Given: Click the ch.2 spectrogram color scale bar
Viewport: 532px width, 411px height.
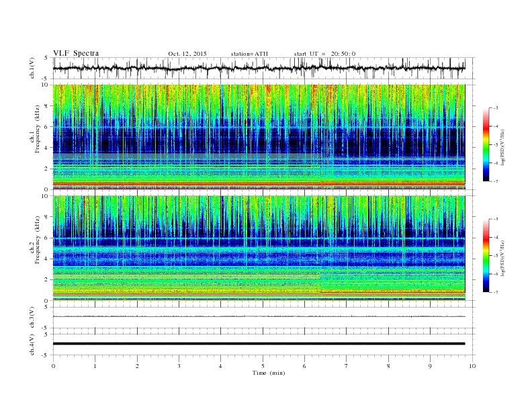Looking at the screenshot, I should (486, 255).
